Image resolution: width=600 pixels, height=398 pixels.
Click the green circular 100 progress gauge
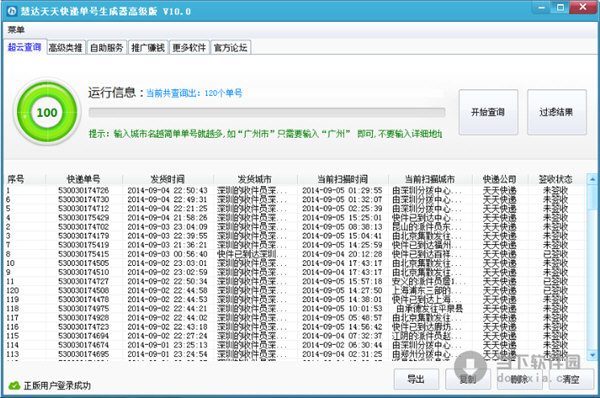click(47, 112)
